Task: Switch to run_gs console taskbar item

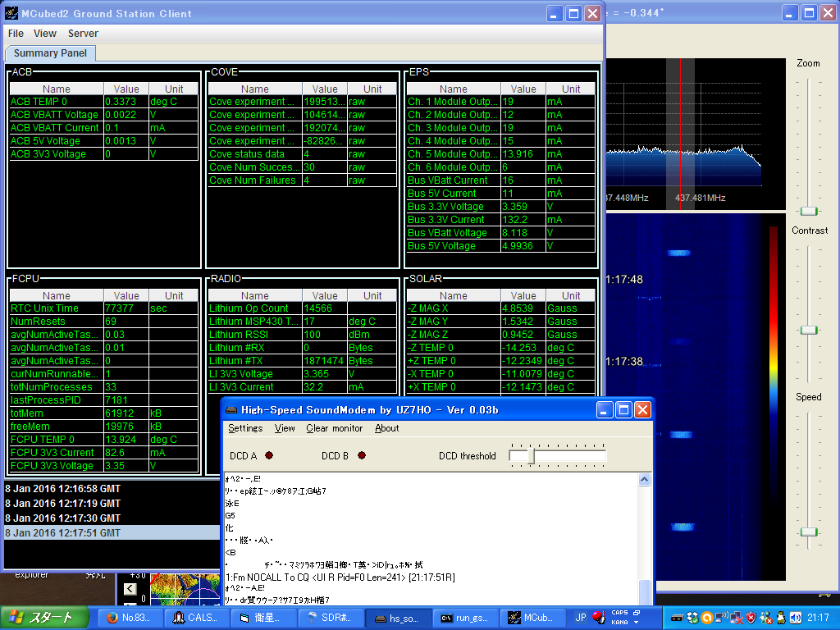Action: [464, 618]
